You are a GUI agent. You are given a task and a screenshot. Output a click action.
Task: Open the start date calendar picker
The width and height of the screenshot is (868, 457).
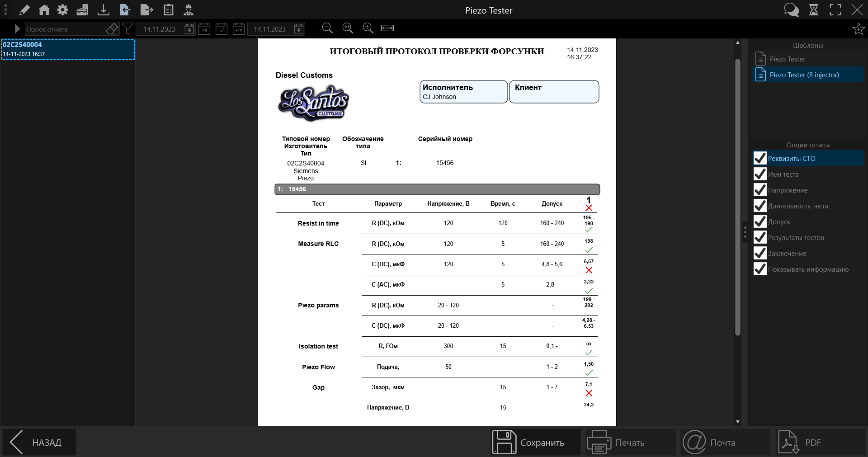pyautogui.click(x=189, y=29)
